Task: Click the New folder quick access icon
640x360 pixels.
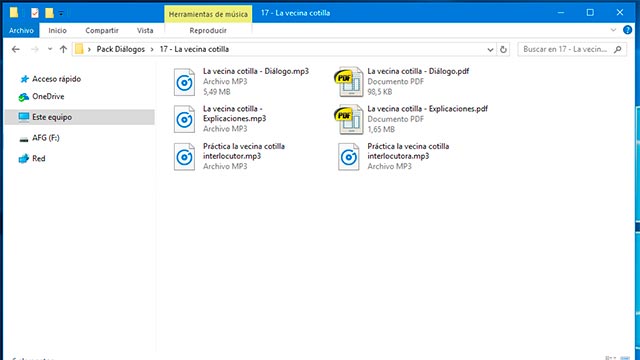Action: point(49,13)
